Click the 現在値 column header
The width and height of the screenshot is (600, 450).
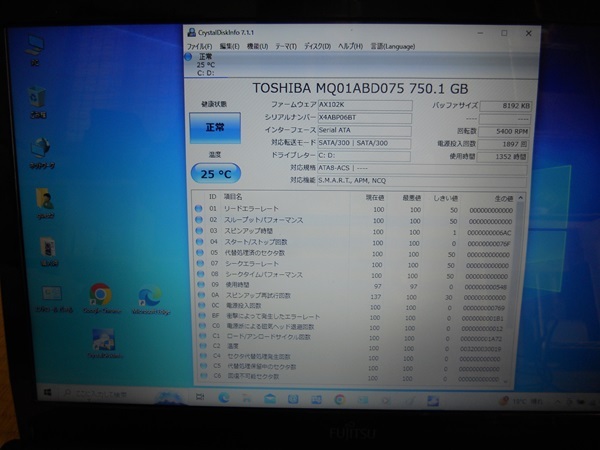coord(375,198)
